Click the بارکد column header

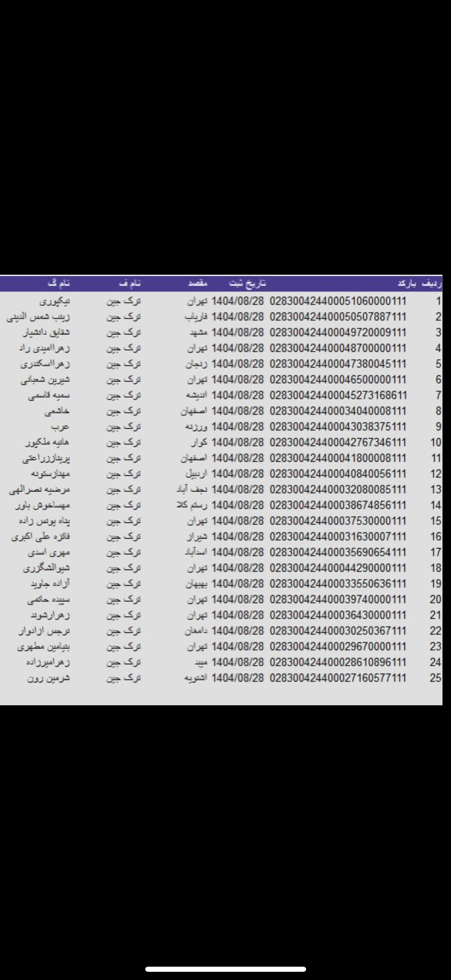pos(406,283)
